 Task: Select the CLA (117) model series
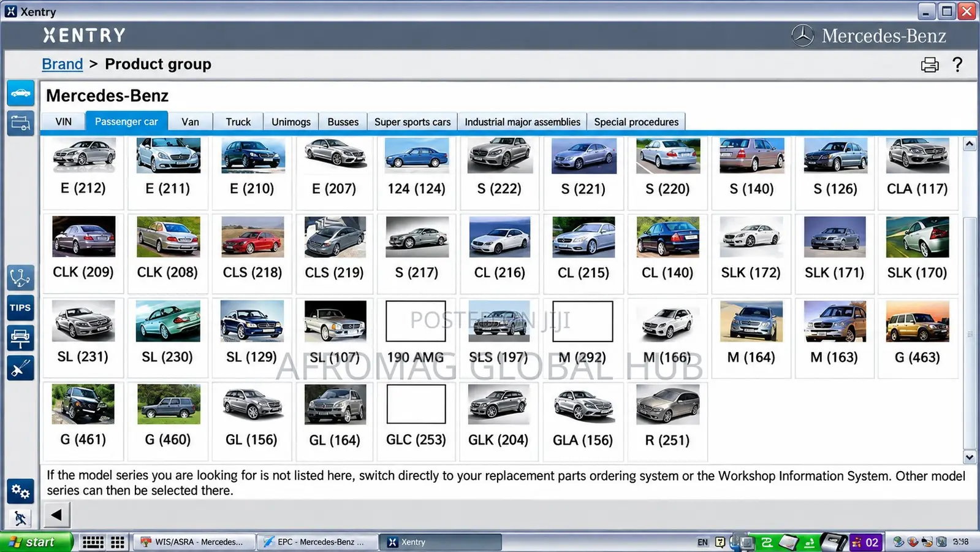coord(917,172)
